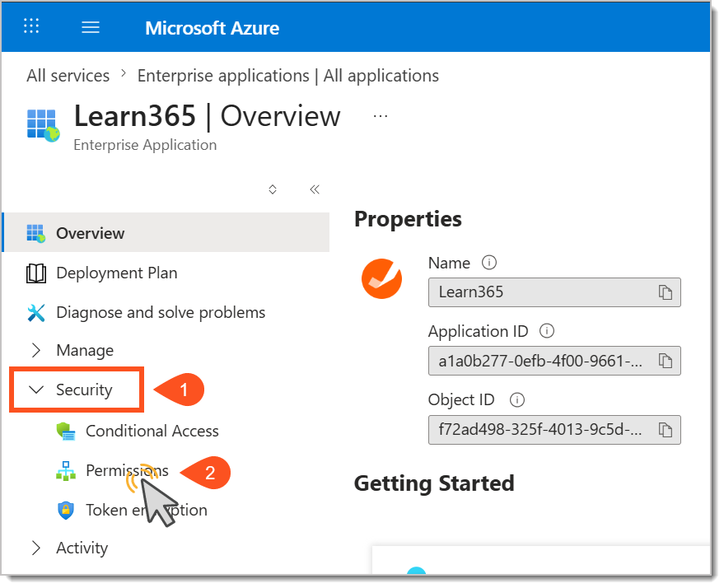Open Diagnose and solve problems
This screenshot has width=724, height=588.
point(161,312)
